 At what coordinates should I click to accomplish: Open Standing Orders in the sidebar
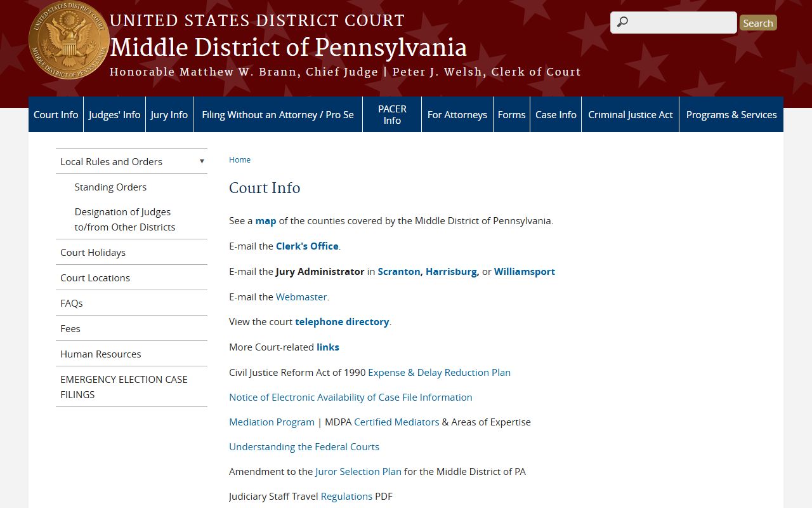point(110,187)
